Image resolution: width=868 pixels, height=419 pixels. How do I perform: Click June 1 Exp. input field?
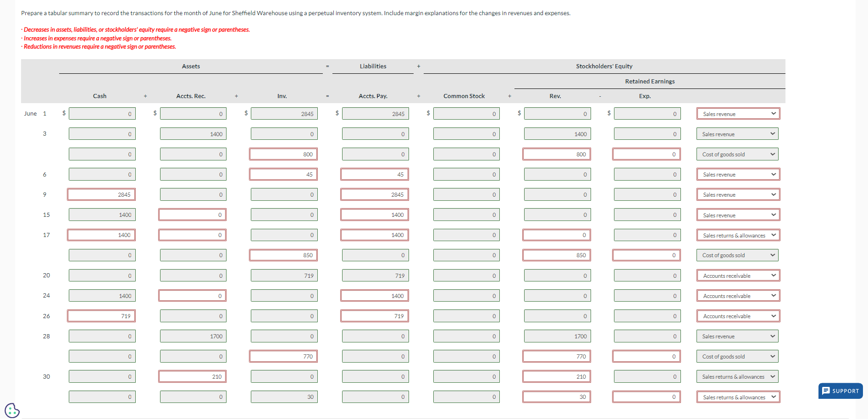pos(647,114)
